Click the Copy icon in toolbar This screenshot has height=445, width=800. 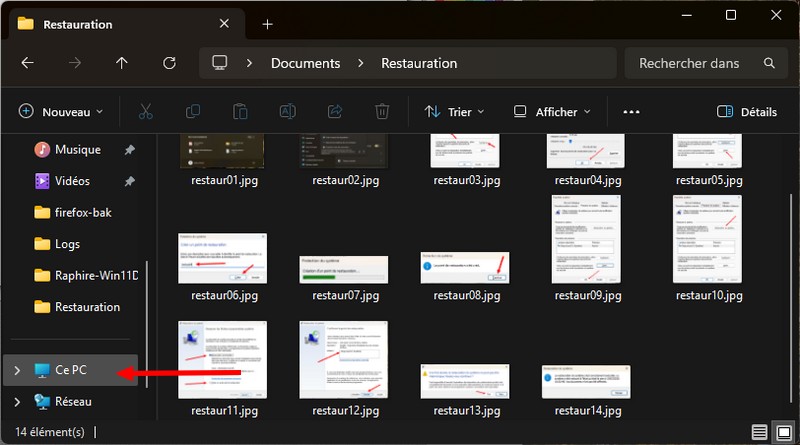193,112
